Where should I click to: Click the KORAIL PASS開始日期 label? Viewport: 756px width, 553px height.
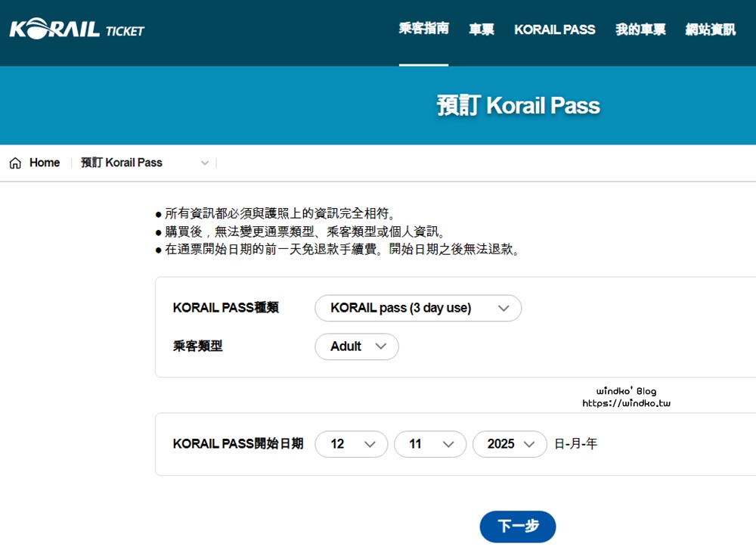[238, 444]
